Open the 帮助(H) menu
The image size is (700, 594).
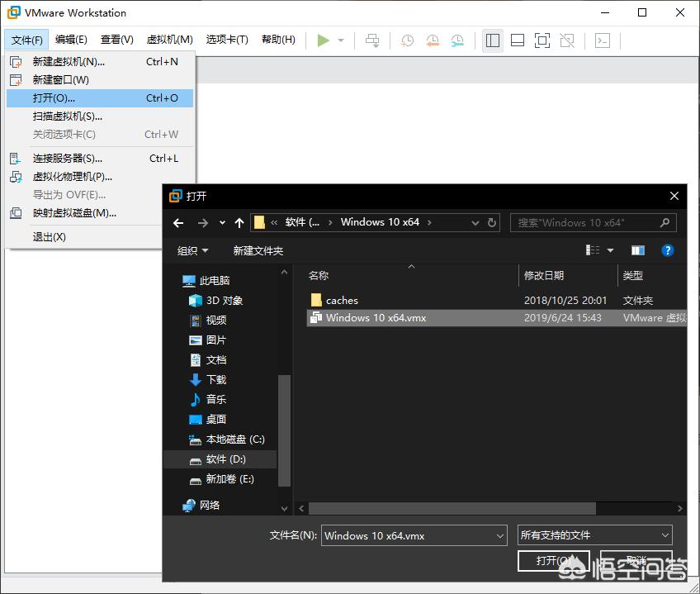(278, 40)
